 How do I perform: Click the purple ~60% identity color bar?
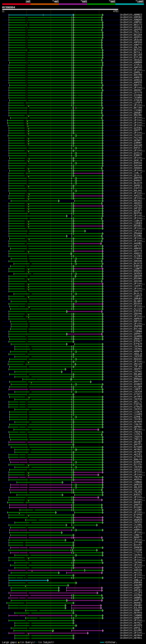point(73,4)
